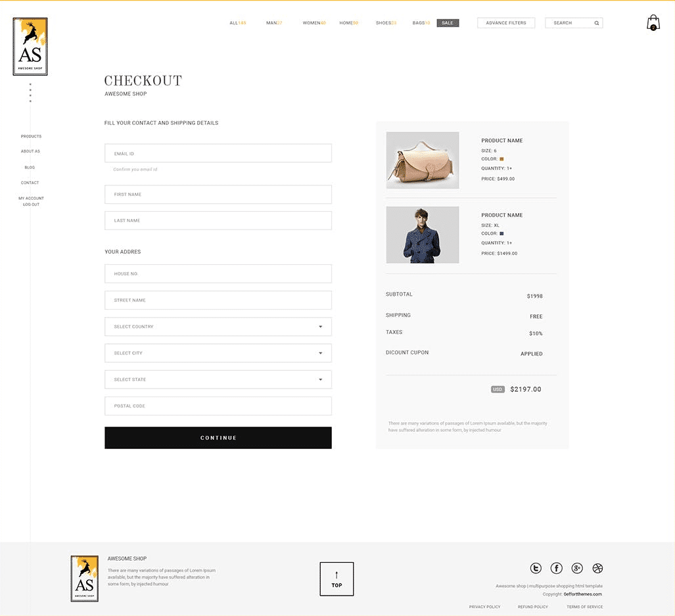Open the Privacy Policy footer link
675x616 pixels.
(484, 607)
